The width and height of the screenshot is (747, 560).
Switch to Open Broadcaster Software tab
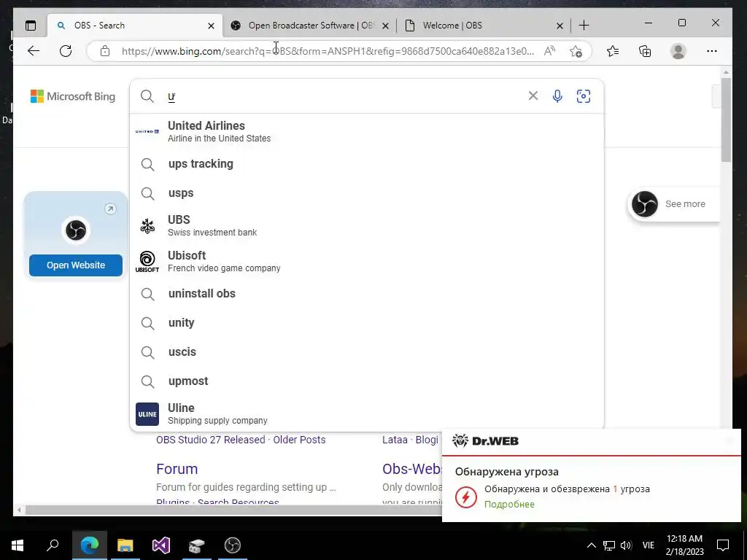[x=309, y=26]
